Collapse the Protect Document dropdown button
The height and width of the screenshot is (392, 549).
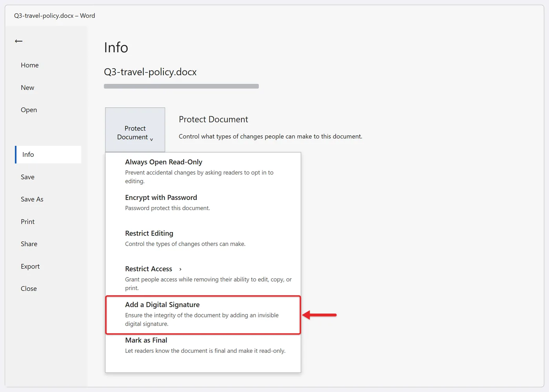(135, 130)
